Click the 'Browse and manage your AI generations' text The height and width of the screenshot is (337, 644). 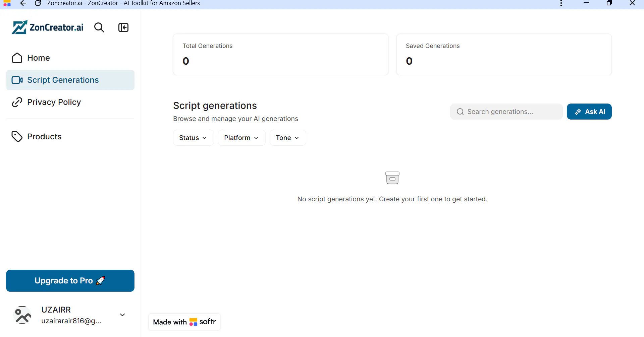click(x=235, y=119)
